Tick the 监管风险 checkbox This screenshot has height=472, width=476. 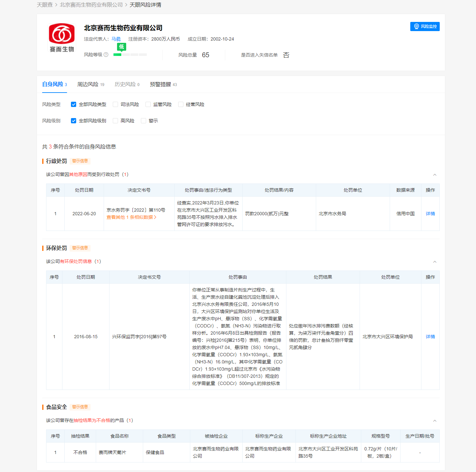point(148,104)
